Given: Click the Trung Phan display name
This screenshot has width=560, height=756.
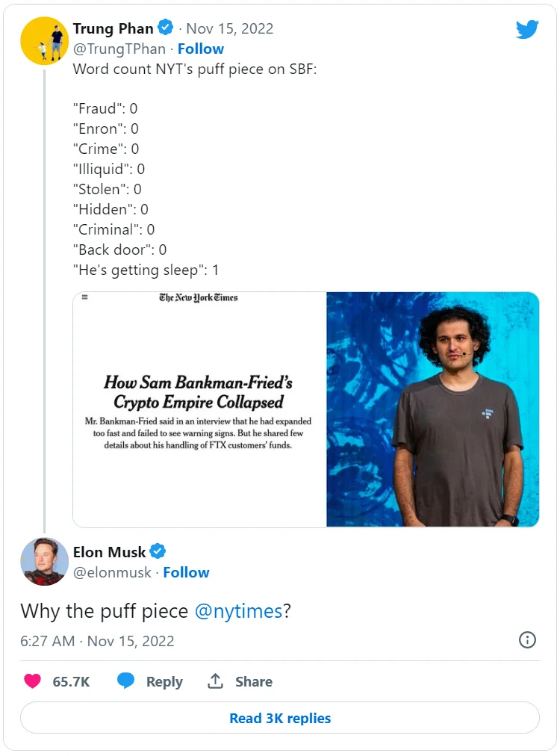Looking at the screenshot, I should 113,29.
